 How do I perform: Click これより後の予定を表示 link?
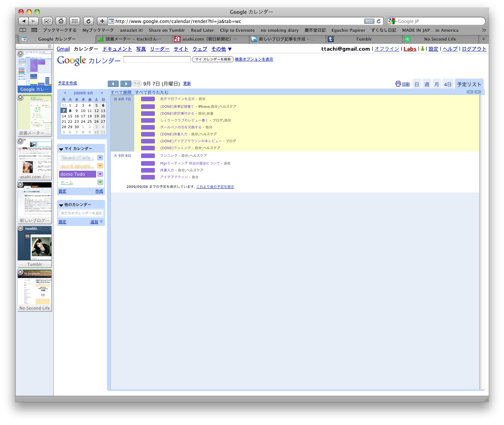tap(215, 187)
